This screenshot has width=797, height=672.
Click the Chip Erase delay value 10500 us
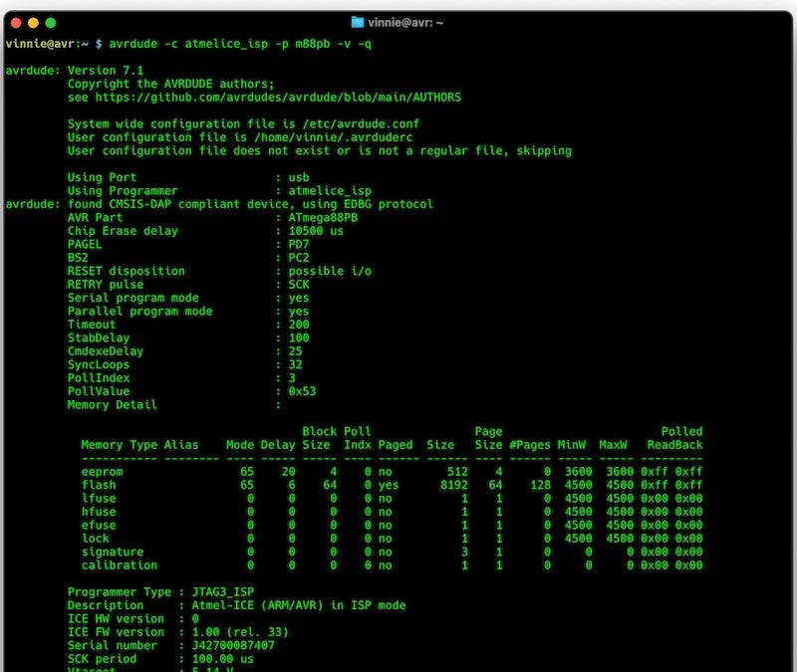point(316,231)
